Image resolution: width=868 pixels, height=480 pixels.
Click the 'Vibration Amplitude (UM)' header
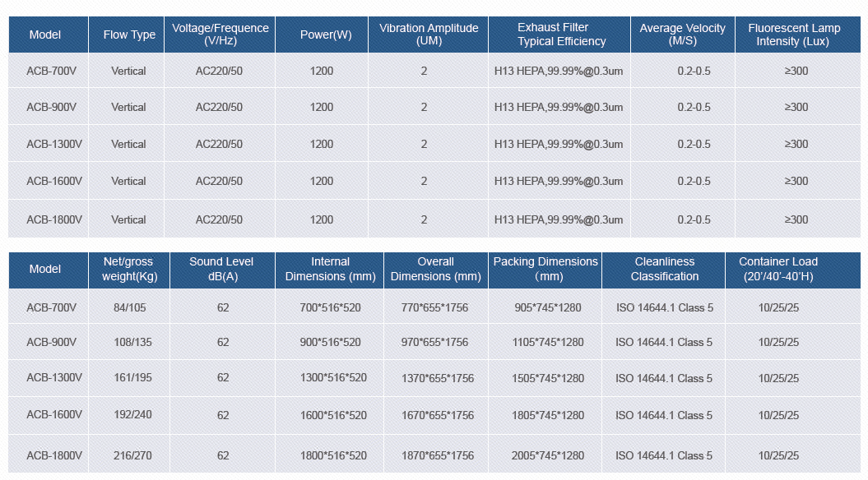pyautogui.click(x=429, y=35)
